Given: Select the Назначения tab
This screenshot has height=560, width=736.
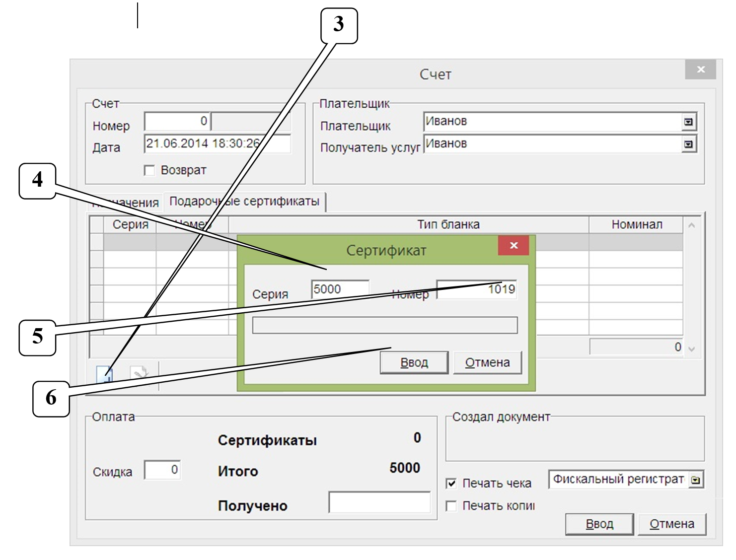Looking at the screenshot, I should (x=126, y=203).
